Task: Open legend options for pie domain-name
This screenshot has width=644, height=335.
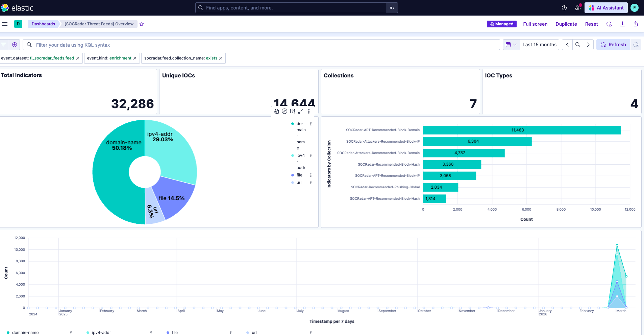Action: click(x=311, y=124)
